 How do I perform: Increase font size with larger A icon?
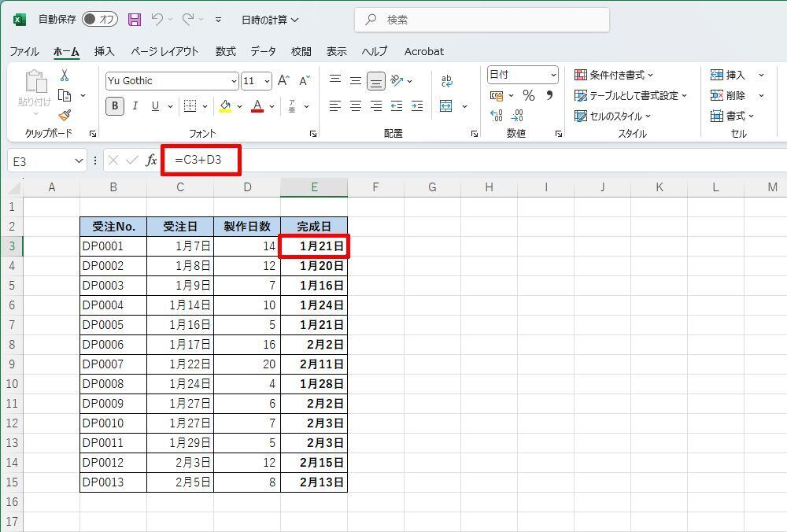pyautogui.click(x=283, y=80)
